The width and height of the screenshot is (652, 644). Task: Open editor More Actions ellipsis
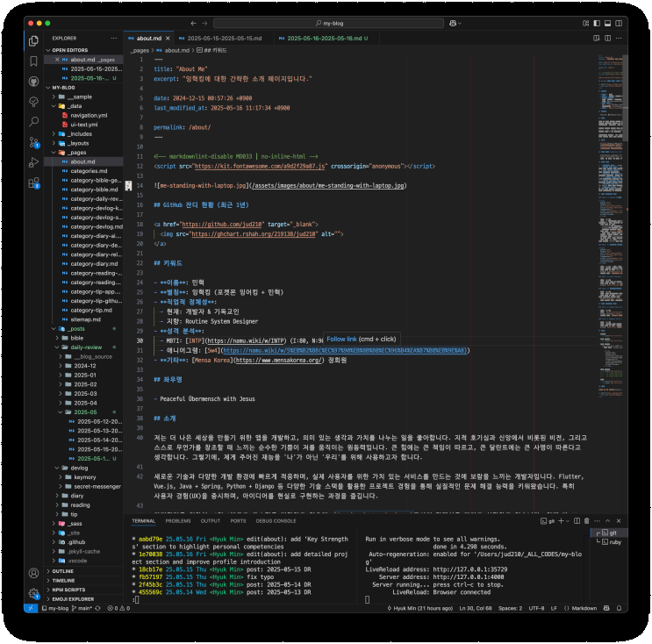tap(619, 39)
